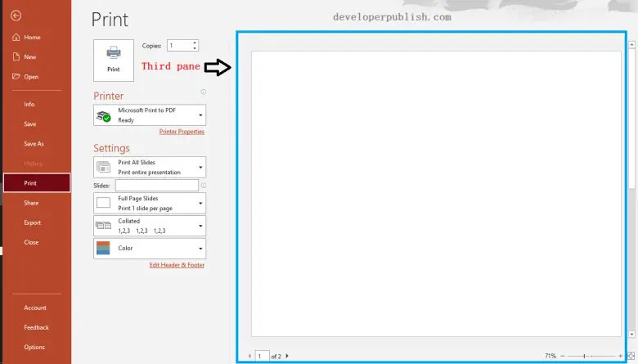This screenshot has height=364, width=638.
Task: Choose Close in the sidebar
Action: click(31, 242)
